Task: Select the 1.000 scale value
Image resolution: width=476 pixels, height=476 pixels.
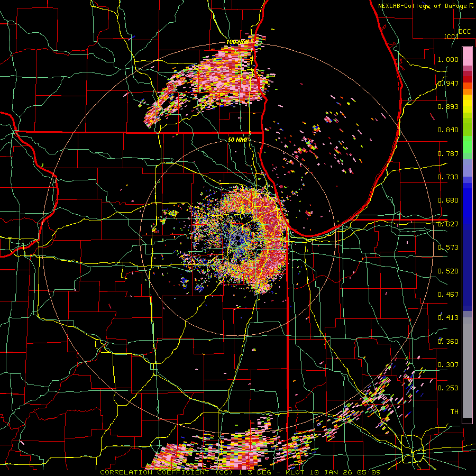Action: click(x=448, y=59)
